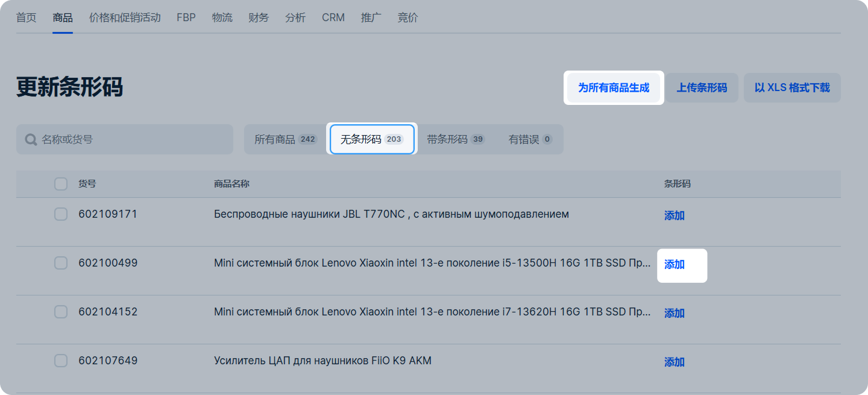Show products in 带条形码 tab
Image resolution: width=868 pixels, height=395 pixels.
(455, 139)
